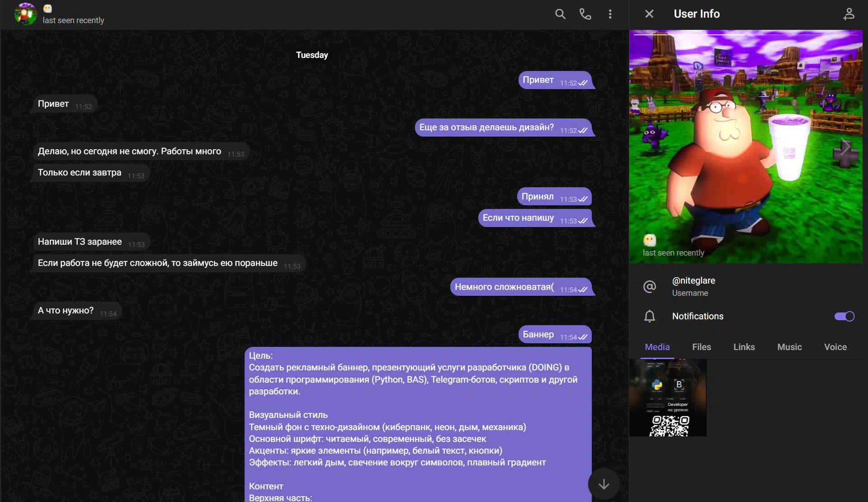Select the 'Принял' message bubble

[x=554, y=197]
